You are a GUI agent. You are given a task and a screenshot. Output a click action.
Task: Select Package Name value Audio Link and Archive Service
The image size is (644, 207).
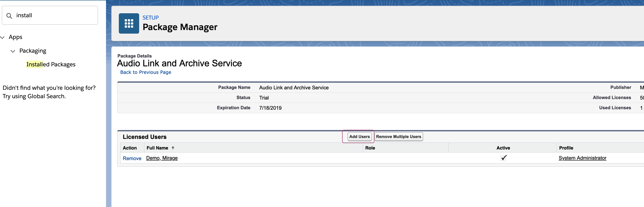pyautogui.click(x=294, y=88)
